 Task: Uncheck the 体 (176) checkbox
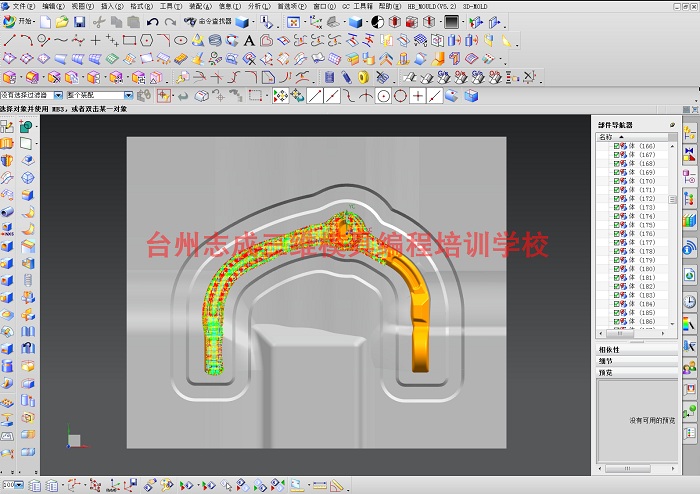[x=616, y=233]
